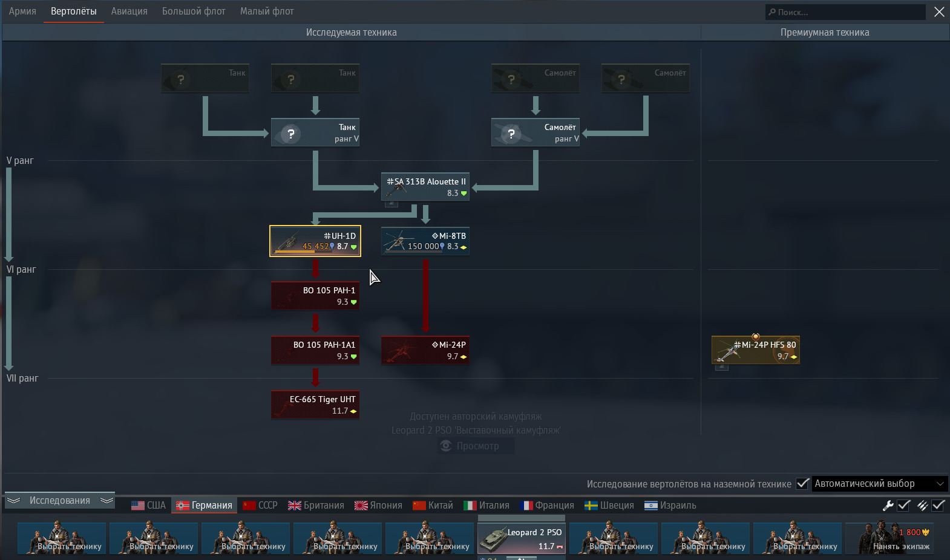This screenshot has width=950, height=560.
Task: Click the chevron left of Исследования
Action: pyautogui.click(x=14, y=501)
